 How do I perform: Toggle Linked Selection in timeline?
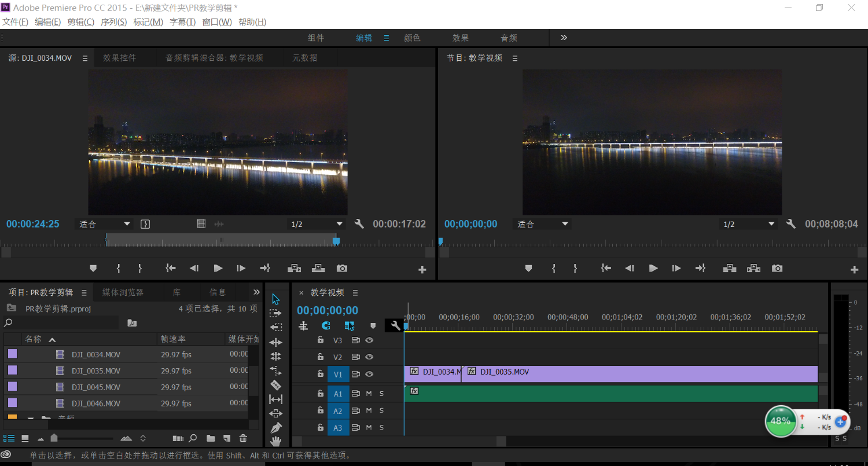pos(350,326)
